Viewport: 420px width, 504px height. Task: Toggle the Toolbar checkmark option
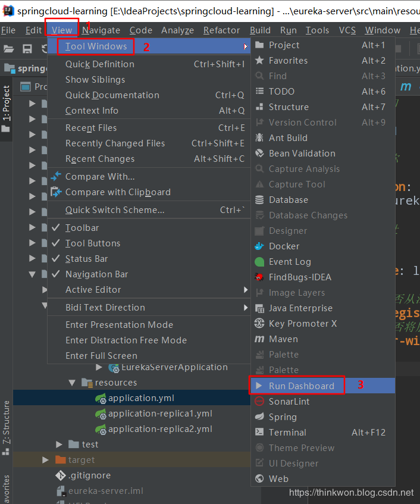[x=82, y=228]
